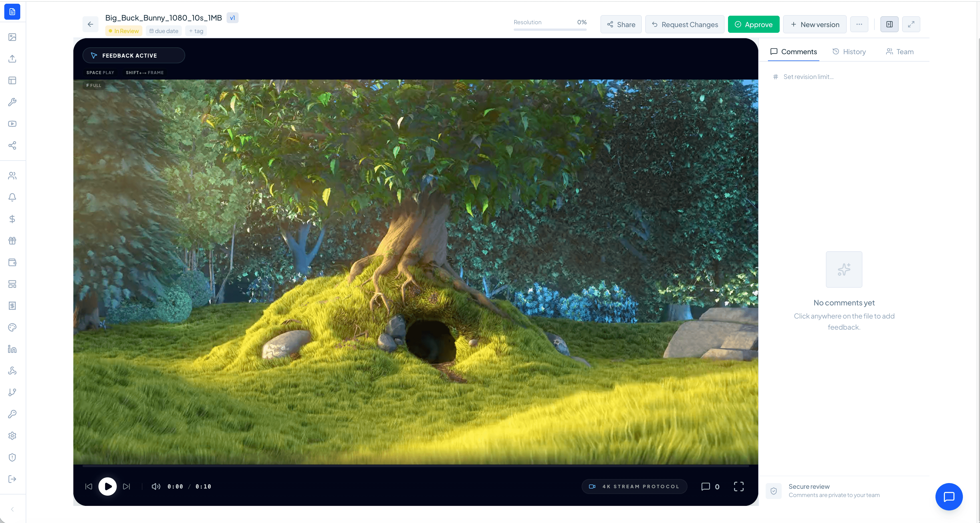Upload a New version

(x=815, y=24)
